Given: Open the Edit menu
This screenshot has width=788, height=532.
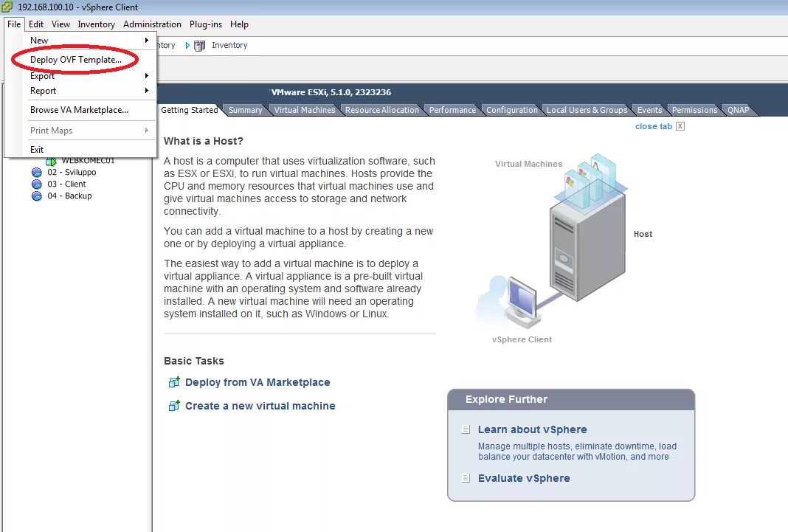Looking at the screenshot, I should pos(35,24).
